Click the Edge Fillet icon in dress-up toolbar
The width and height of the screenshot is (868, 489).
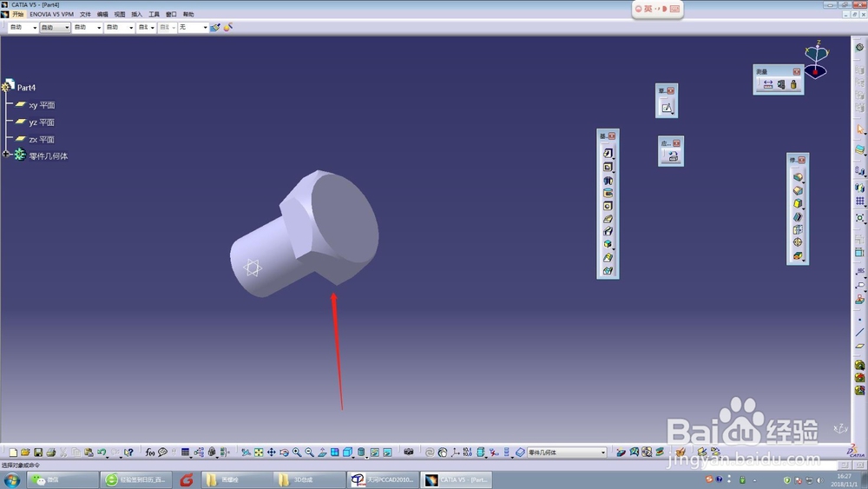[x=798, y=177]
